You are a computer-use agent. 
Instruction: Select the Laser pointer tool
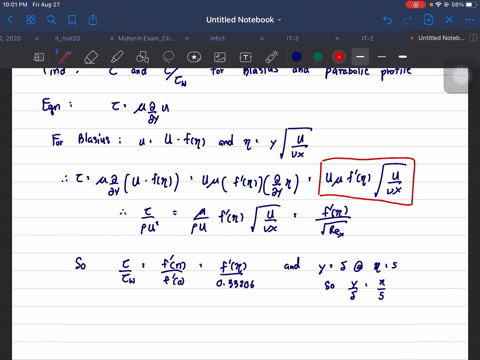point(272,57)
